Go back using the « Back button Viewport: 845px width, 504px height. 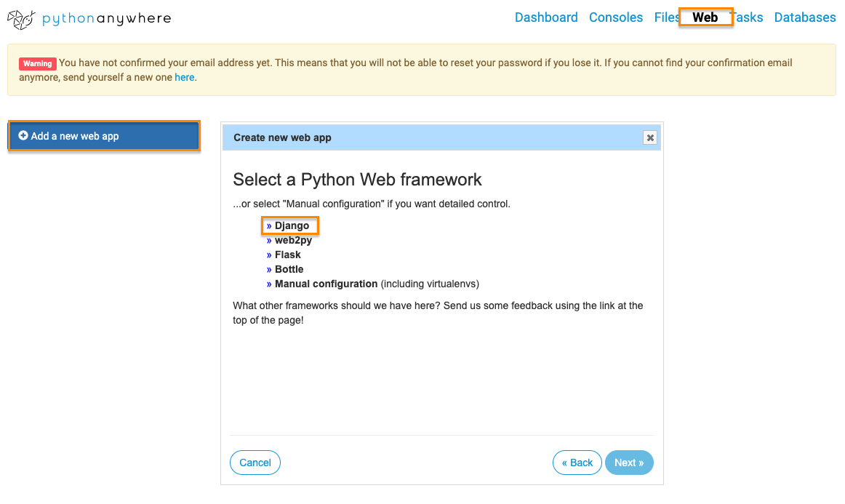(x=577, y=463)
